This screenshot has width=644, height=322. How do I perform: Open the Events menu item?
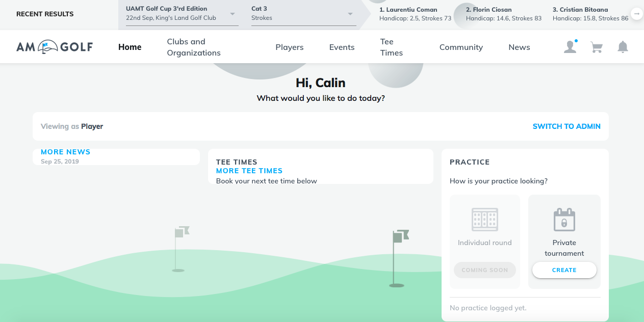pyautogui.click(x=342, y=47)
